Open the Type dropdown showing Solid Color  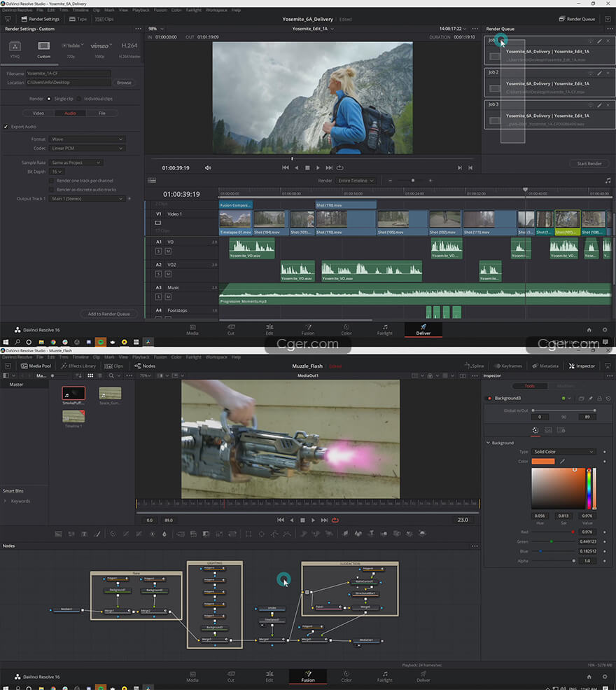pos(563,452)
